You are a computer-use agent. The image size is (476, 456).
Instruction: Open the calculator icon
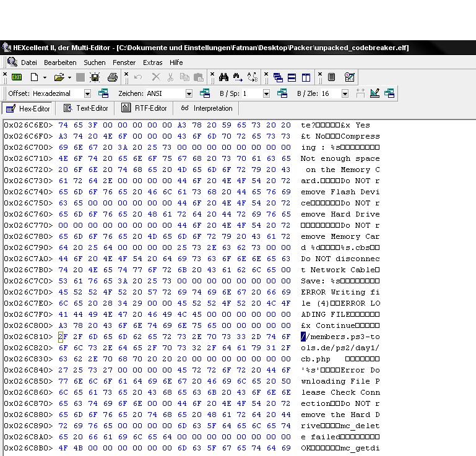tap(332, 77)
